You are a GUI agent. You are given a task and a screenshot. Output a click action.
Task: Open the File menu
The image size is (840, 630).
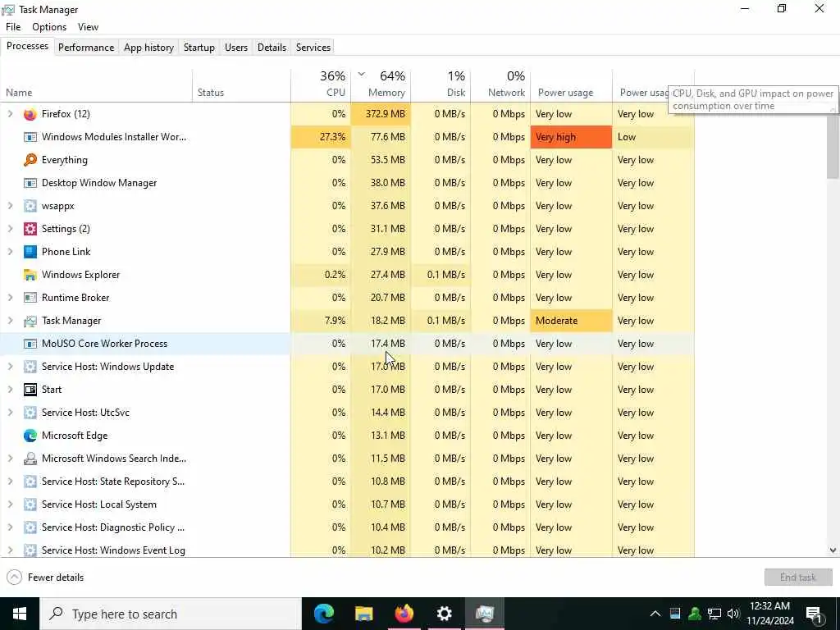(13, 27)
